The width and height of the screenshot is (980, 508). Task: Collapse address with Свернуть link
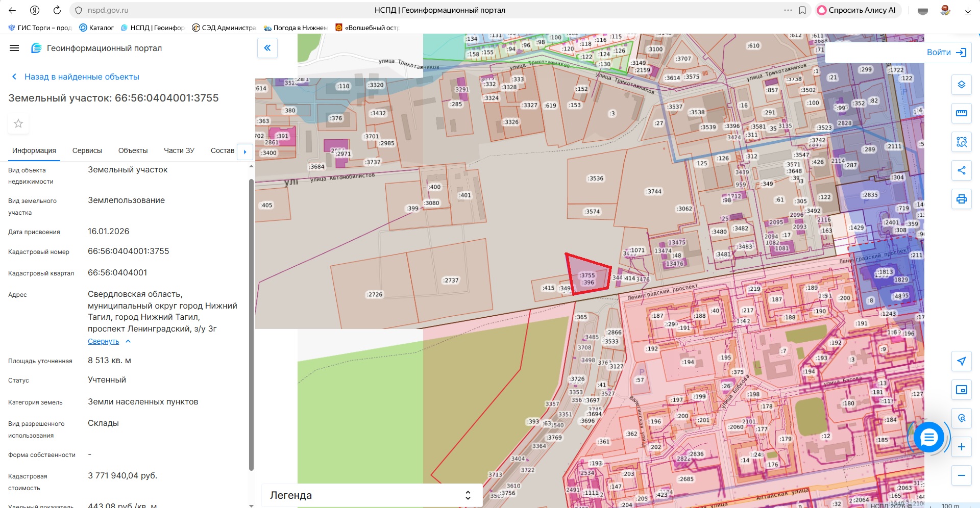point(103,341)
